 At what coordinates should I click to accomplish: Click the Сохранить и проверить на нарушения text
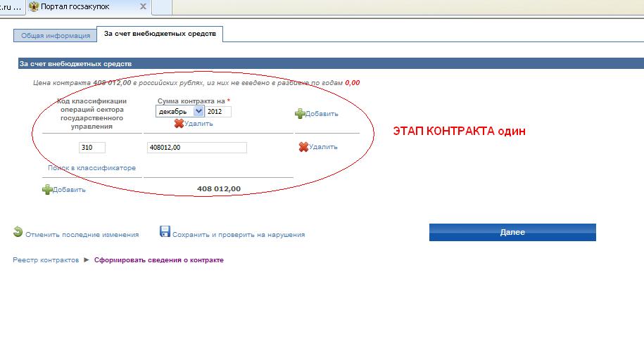[239, 235]
